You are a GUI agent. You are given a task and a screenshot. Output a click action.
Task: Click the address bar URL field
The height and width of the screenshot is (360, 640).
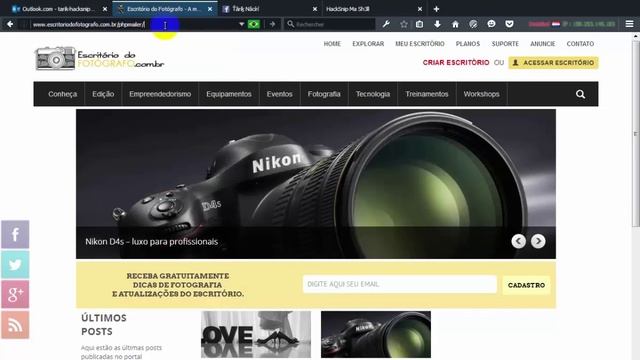pyautogui.click(x=133, y=24)
